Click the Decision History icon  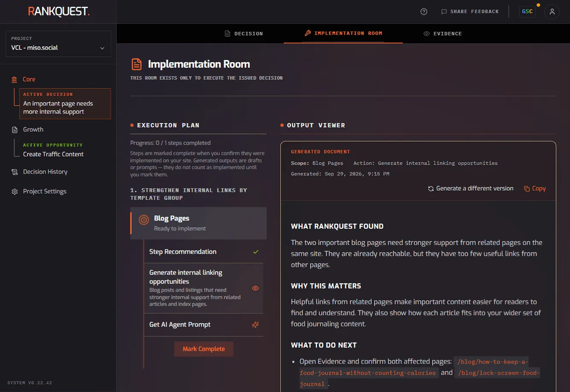pyautogui.click(x=15, y=172)
